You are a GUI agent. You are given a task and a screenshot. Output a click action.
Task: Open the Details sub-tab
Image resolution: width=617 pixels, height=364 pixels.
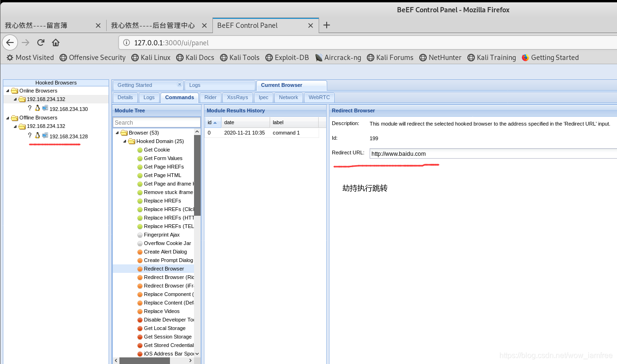tap(125, 97)
